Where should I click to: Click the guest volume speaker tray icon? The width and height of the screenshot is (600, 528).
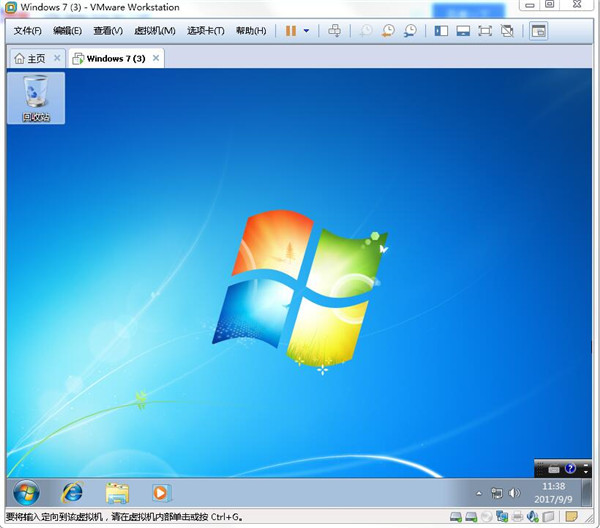click(x=514, y=493)
